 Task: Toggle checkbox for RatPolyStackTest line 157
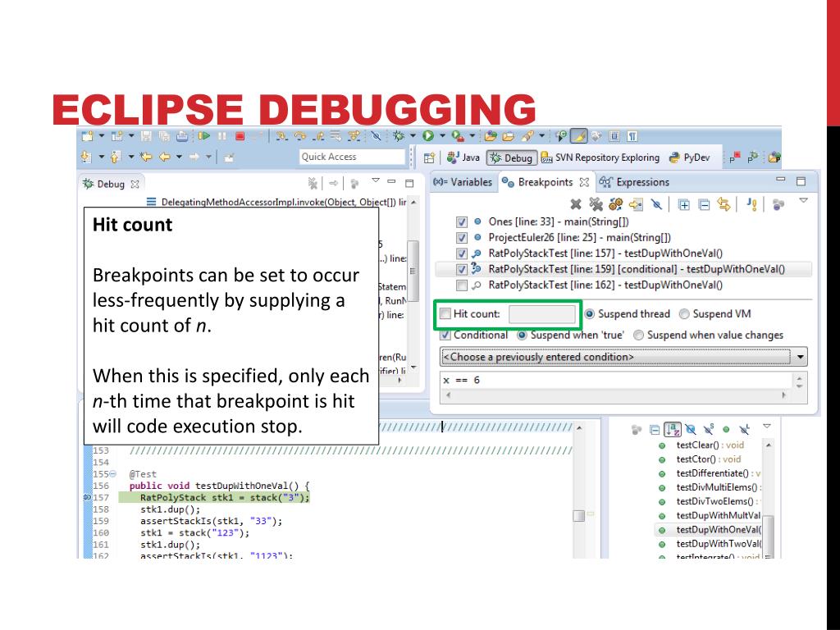(461, 253)
